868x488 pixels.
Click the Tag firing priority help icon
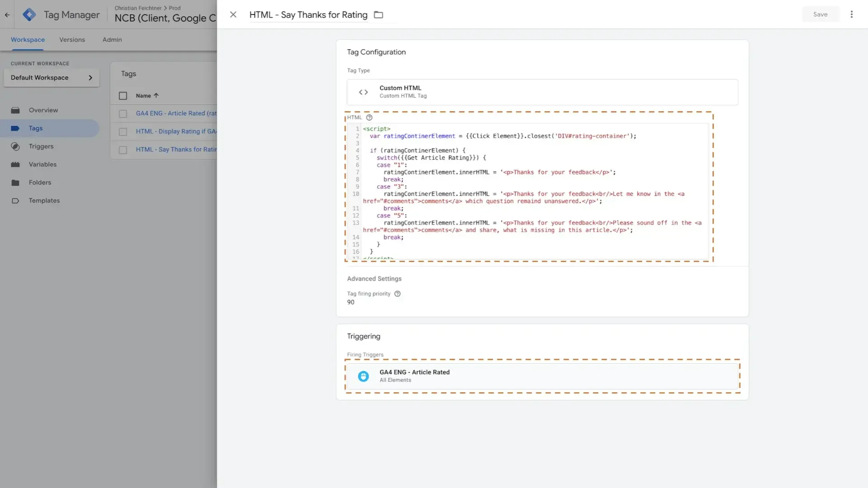[397, 294]
